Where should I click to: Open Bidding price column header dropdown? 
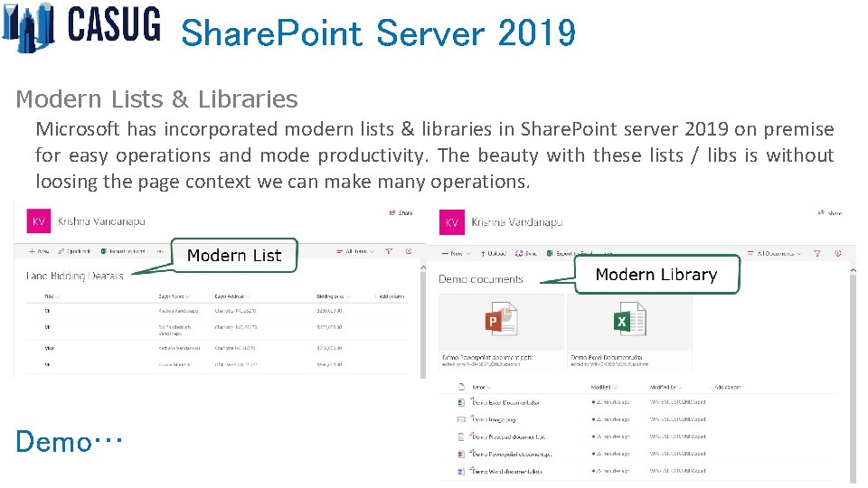[334, 296]
